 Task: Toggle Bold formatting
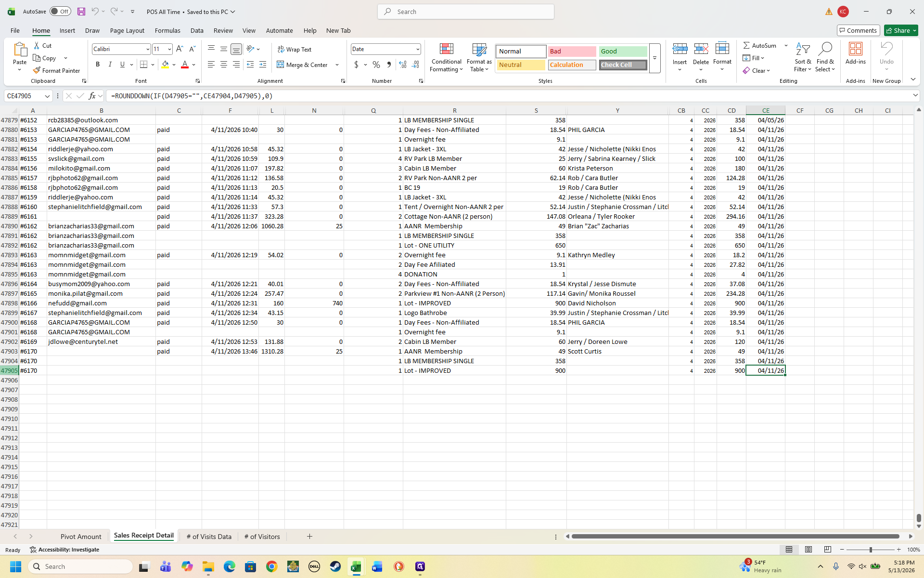[x=98, y=65]
